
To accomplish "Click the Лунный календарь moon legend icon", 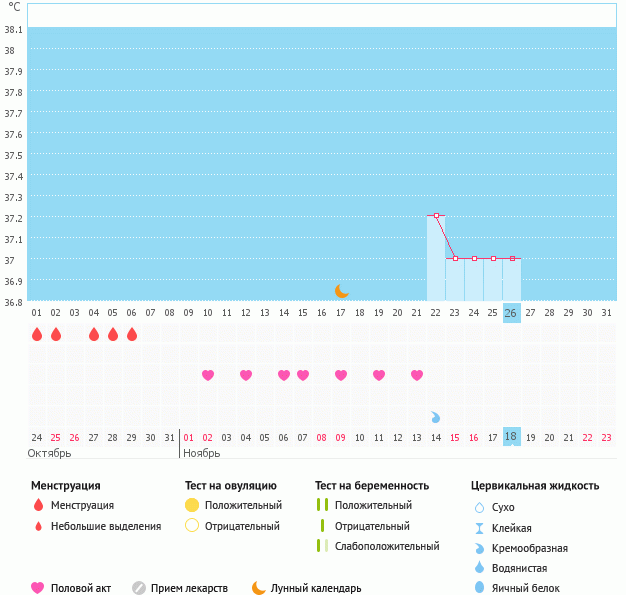I will coord(259,588).
